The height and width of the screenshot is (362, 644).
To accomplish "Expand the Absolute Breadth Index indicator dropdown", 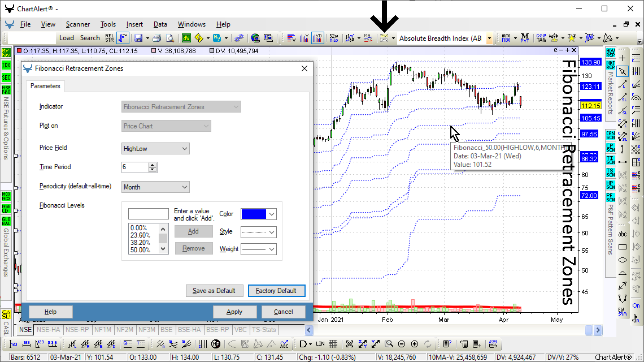I will [489, 38].
